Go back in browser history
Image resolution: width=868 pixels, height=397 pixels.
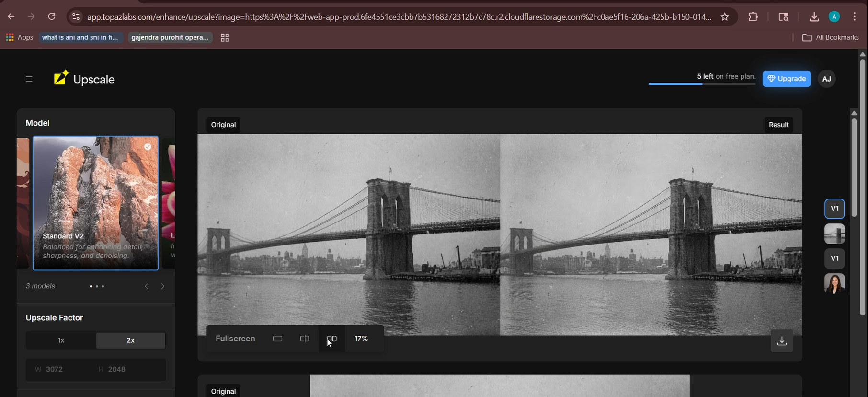[x=11, y=17]
